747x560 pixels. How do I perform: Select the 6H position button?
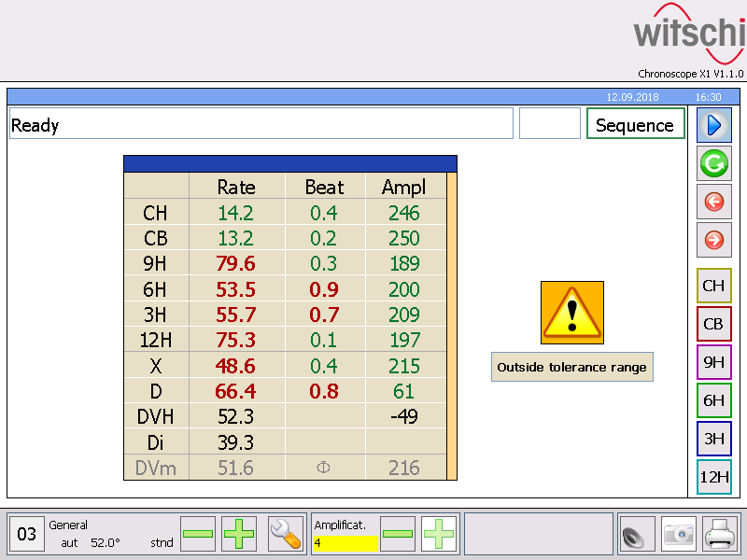[x=714, y=400]
